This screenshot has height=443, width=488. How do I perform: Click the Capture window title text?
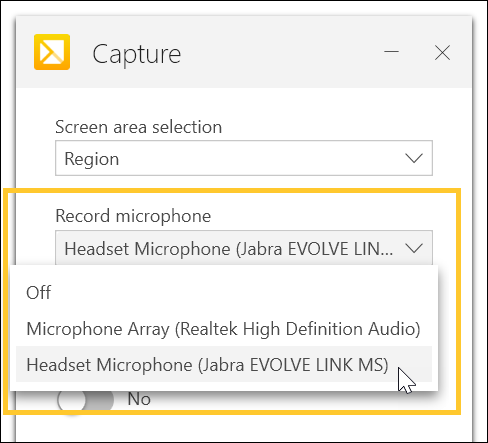tap(137, 54)
